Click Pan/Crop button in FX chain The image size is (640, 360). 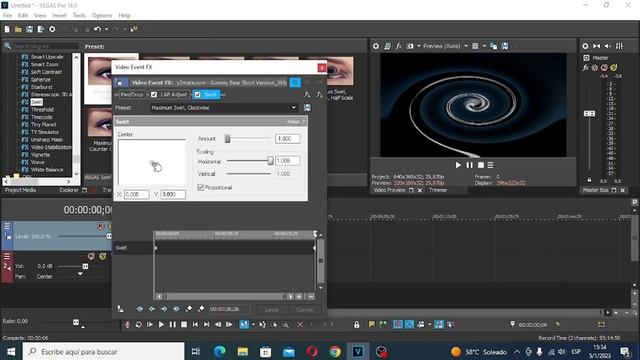(132, 95)
